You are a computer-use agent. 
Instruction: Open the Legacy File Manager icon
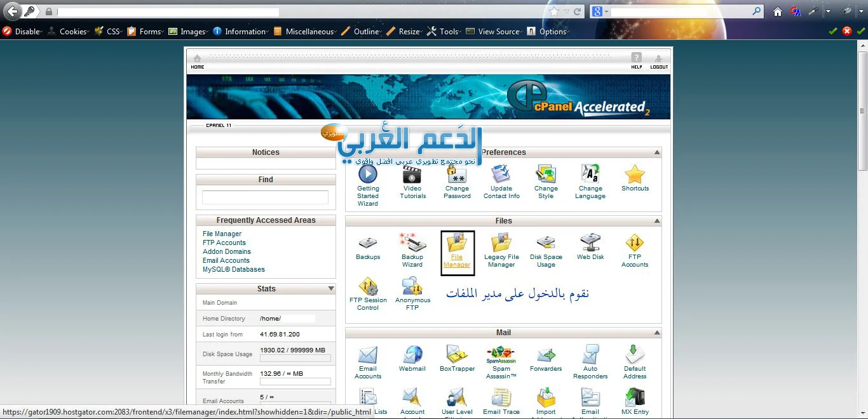(x=501, y=244)
